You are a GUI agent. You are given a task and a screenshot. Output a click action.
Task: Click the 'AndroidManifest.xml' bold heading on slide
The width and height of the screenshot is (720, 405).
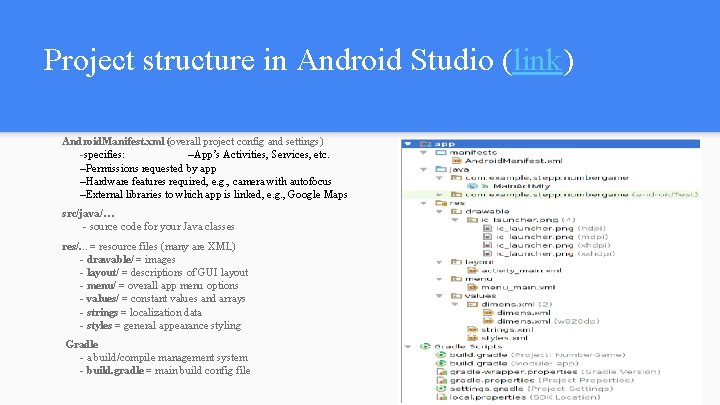(x=113, y=141)
